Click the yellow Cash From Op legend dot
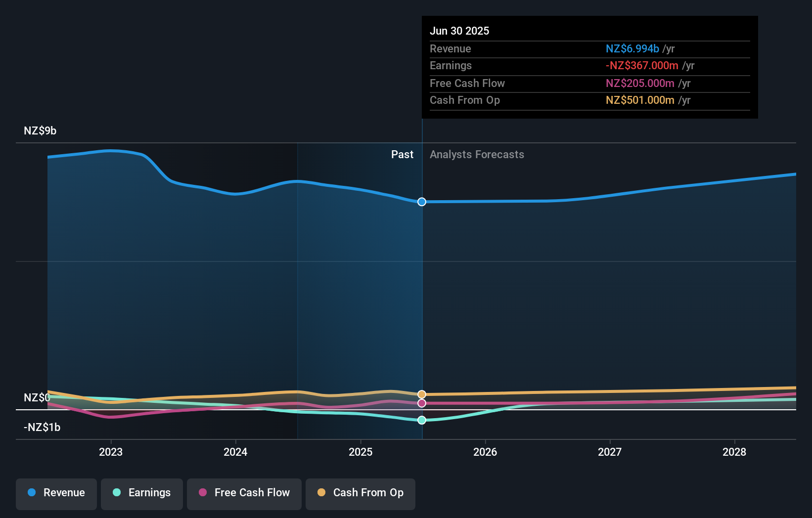This screenshot has height=518, width=812. [x=322, y=493]
